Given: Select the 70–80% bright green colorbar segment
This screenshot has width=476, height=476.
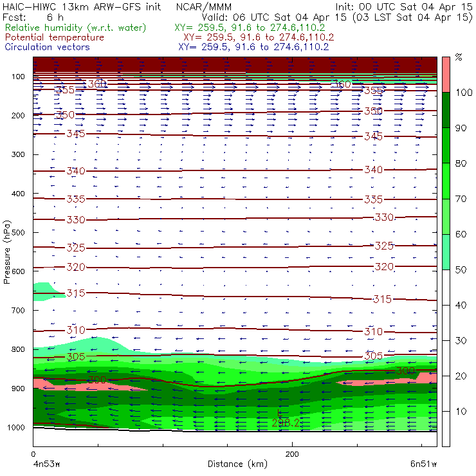Looking at the screenshot, I should coord(446,181).
